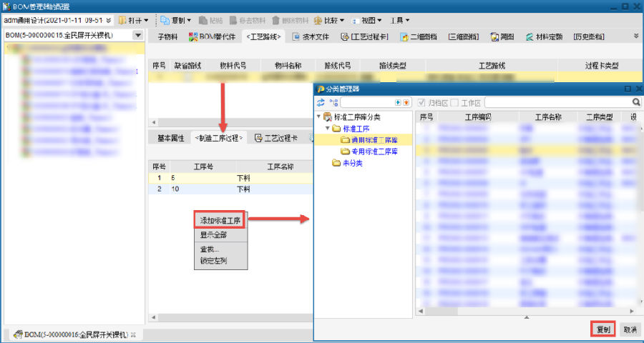Close the bottom BOM(5-000000016 tab
The height and width of the screenshot is (343, 644).
[x=133, y=334]
